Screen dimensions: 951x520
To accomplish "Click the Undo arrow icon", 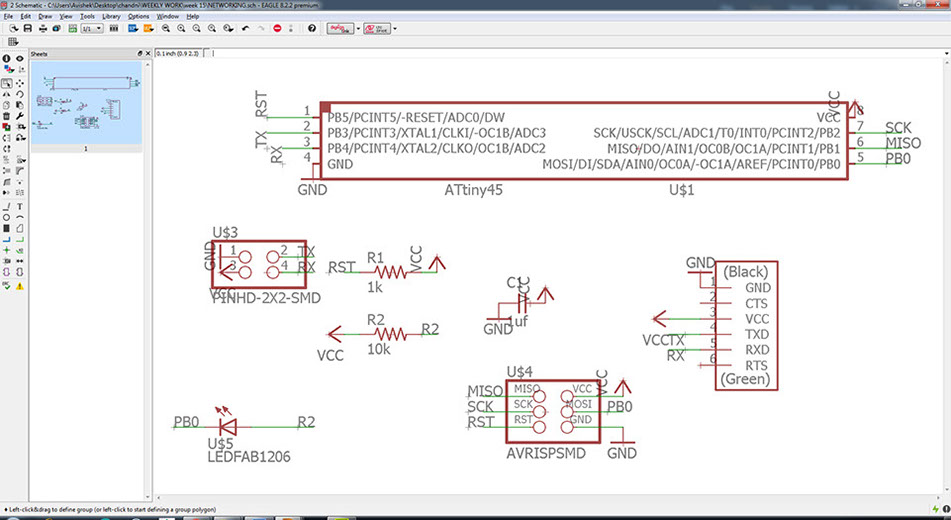I will click(246, 29).
